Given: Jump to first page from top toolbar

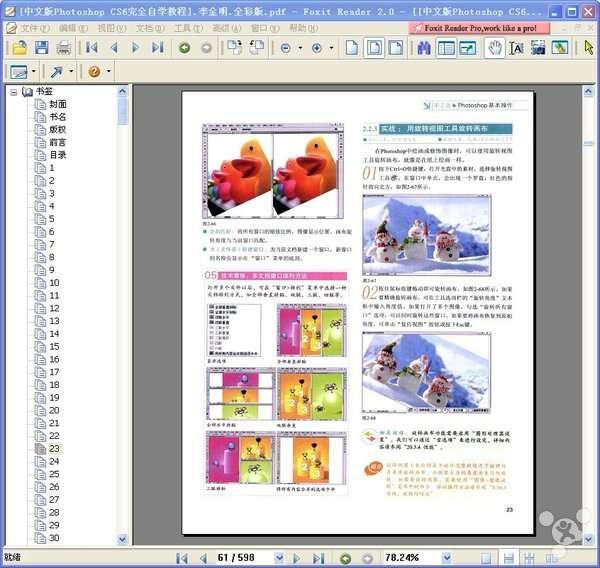Looking at the screenshot, I should click(91, 47).
